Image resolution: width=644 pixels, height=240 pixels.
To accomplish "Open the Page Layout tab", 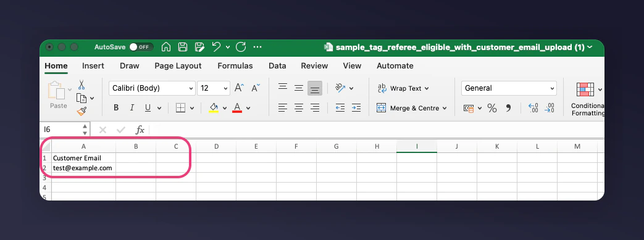I will coord(178,65).
